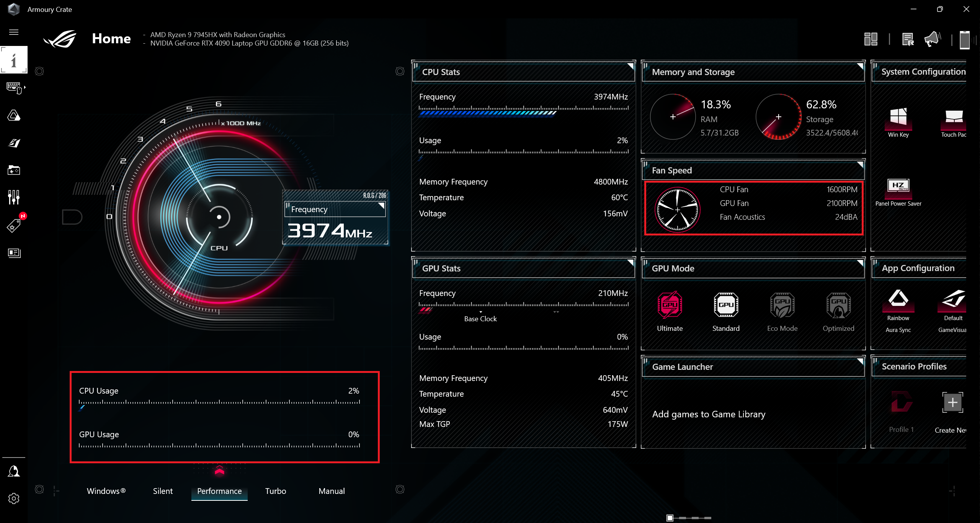The width and height of the screenshot is (980, 523).
Task: Select the Home info sidebar icon
Action: coord(14,60)
